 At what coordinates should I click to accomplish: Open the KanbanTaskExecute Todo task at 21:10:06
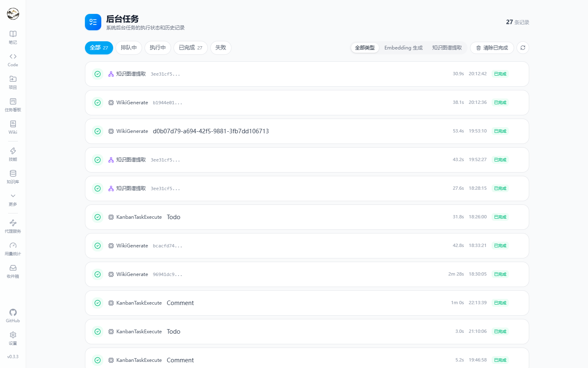307,332
